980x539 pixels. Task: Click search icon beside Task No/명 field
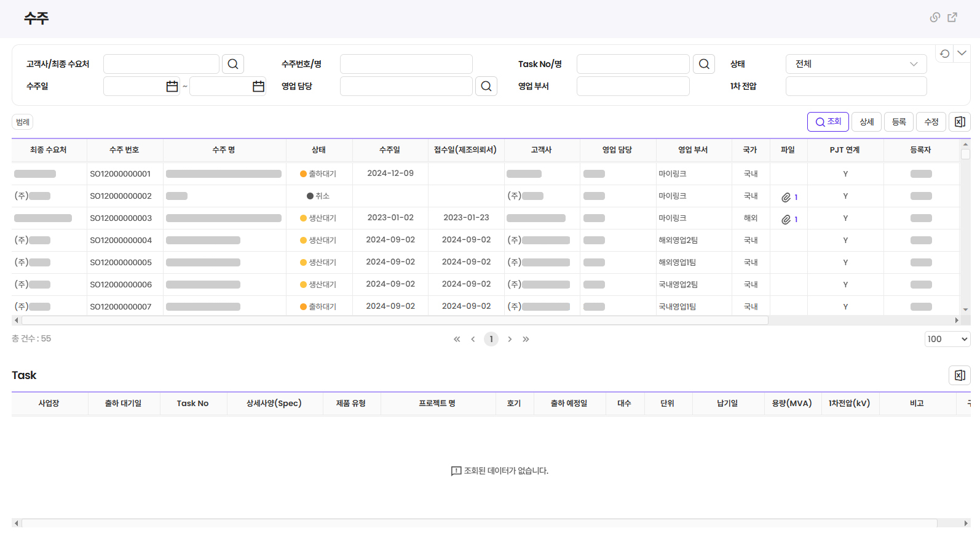point(704,64)
